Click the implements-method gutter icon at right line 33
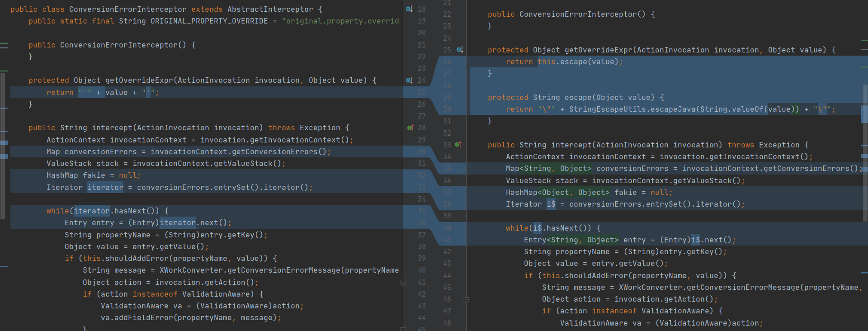868x331 pixels. (x=458, y=145)
